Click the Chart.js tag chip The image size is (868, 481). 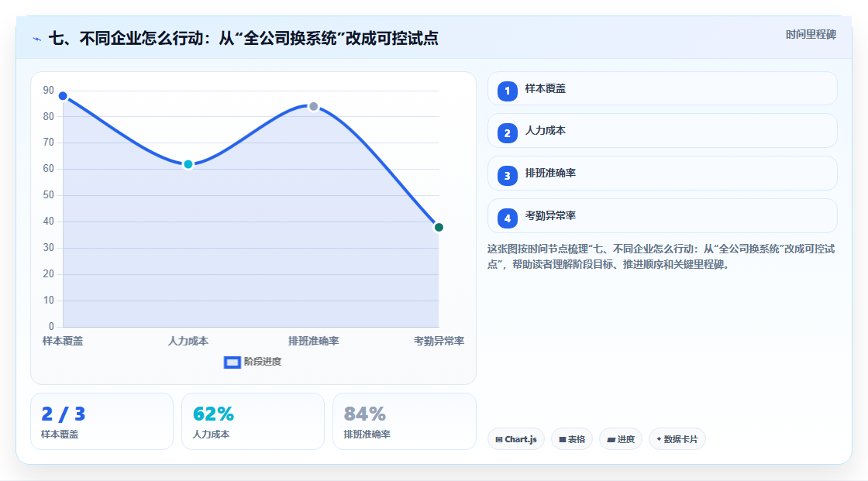pyautogui.click(x=516, y=439)
